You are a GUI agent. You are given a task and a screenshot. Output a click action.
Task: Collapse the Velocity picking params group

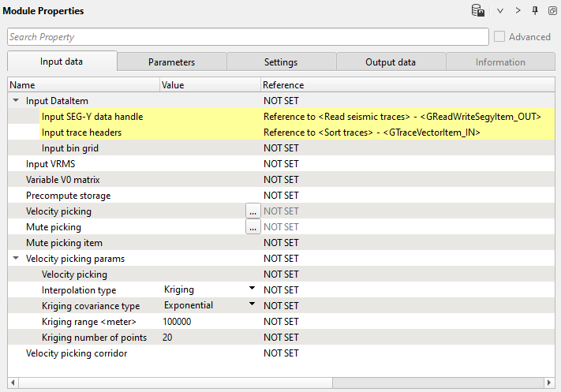[16, 259]
